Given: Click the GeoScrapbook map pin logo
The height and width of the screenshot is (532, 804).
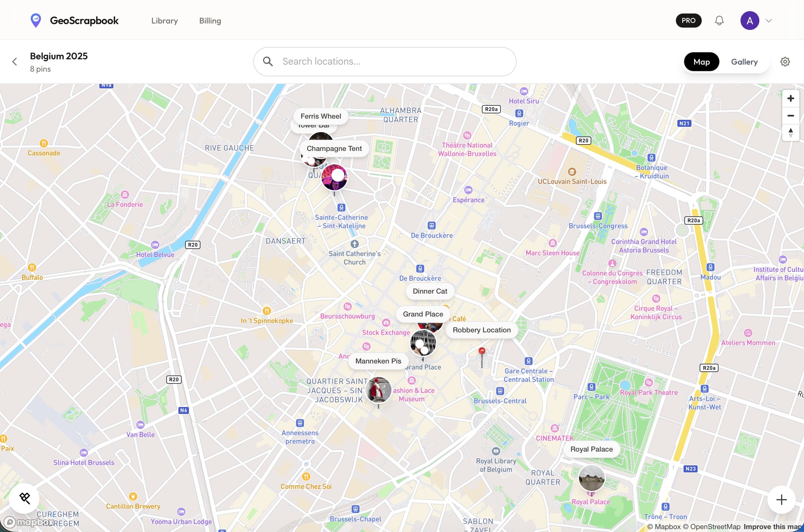Looking at the screenshot, I should [x=36, y=20].
